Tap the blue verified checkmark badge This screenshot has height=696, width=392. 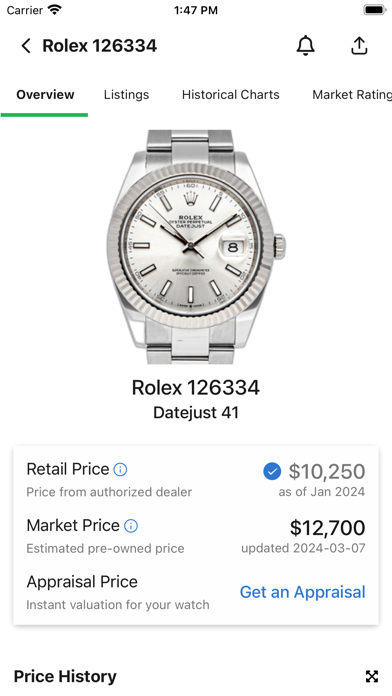tap(272, 471)
